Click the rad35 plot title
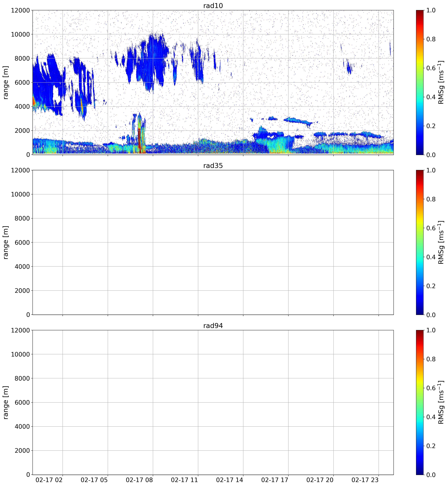The width and height of the screenshot is (448, 486). [213, 166]
